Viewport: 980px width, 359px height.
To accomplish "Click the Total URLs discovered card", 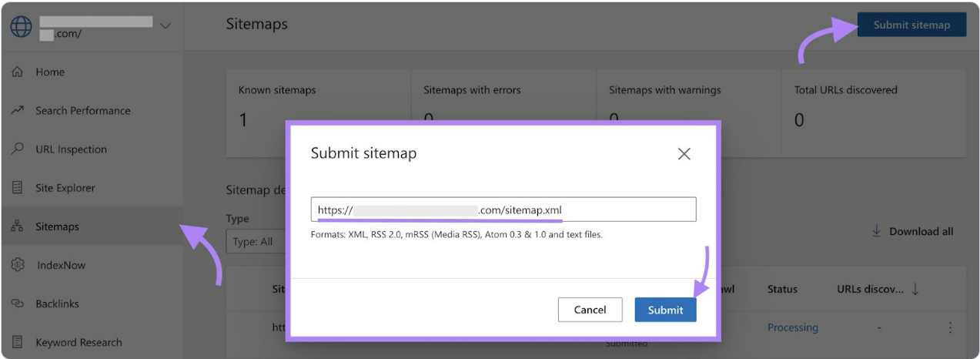I will (874, 112).
